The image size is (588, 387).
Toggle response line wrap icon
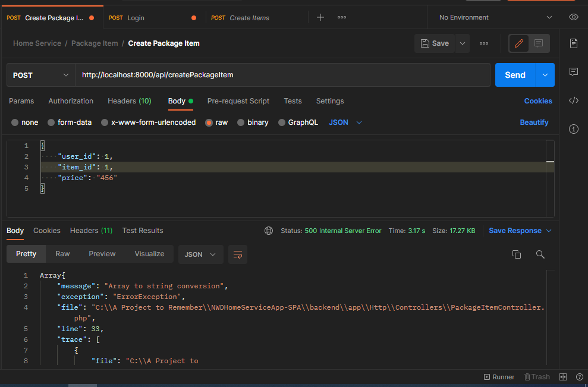pyautogui.click(x=238, y=254)
